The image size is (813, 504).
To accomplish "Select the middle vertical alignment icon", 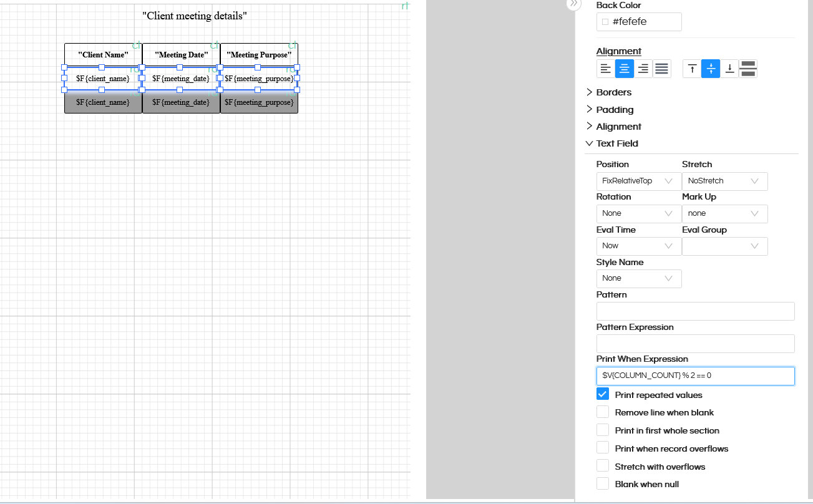I will coord(711,69).
